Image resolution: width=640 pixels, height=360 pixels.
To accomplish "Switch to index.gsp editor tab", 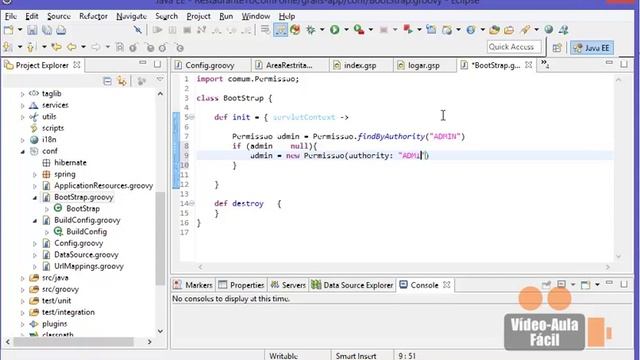I will [x=360, y=65].
